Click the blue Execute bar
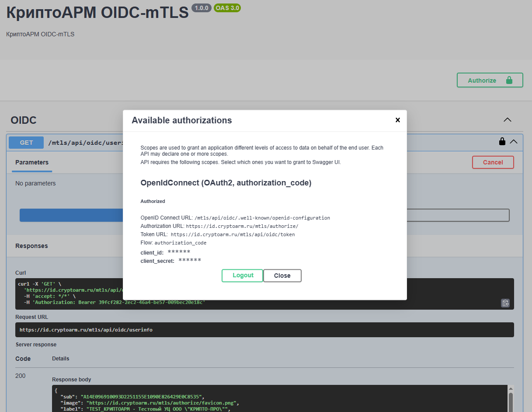This screenshot has height=412, width=532. click(71, 215)
